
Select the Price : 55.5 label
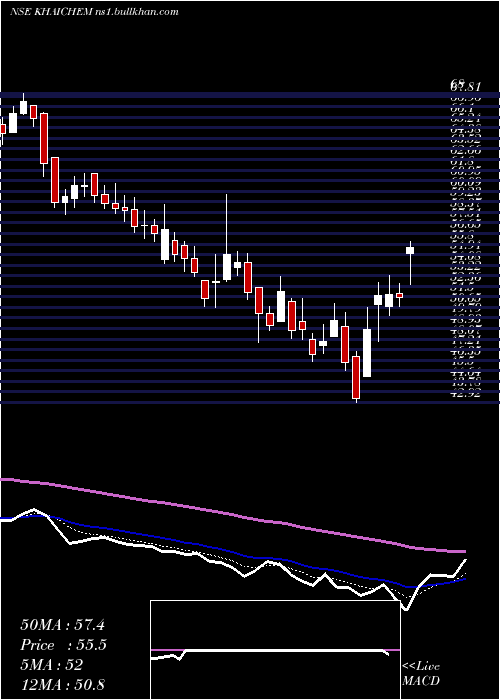click(63, 645)
